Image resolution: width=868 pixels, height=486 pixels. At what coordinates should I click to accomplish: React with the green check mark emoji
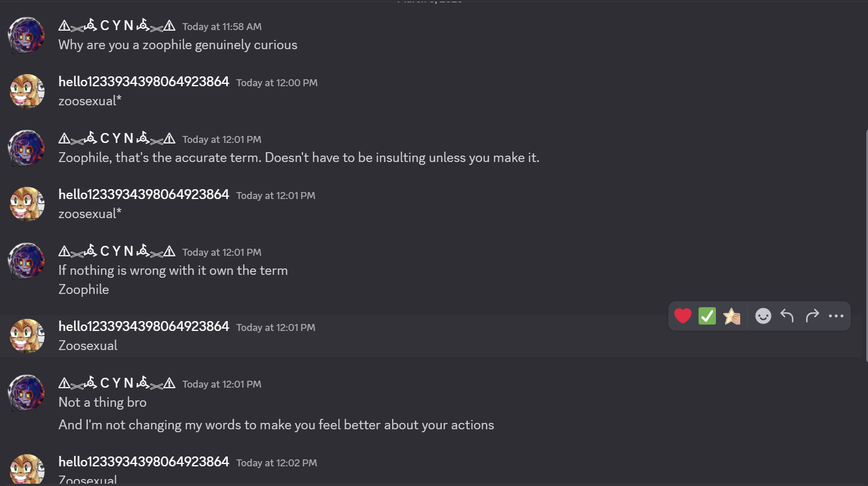coord(707,316)
